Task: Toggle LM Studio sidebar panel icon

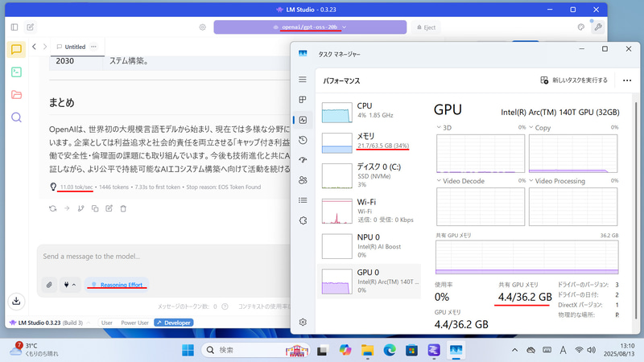Action: [14, 27]
